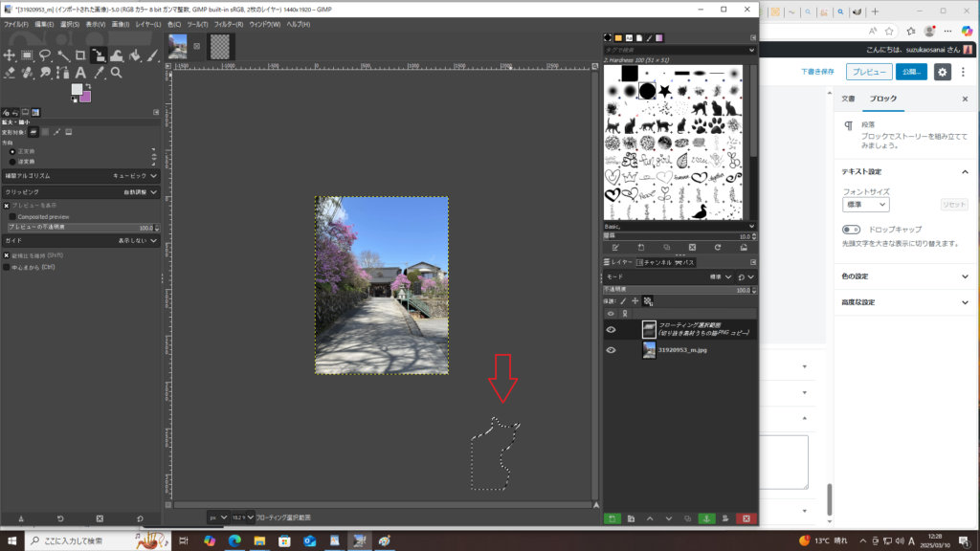The image size is (980, 551).
Task: Select the Bucket Fill tool
Action: point(134,55)
